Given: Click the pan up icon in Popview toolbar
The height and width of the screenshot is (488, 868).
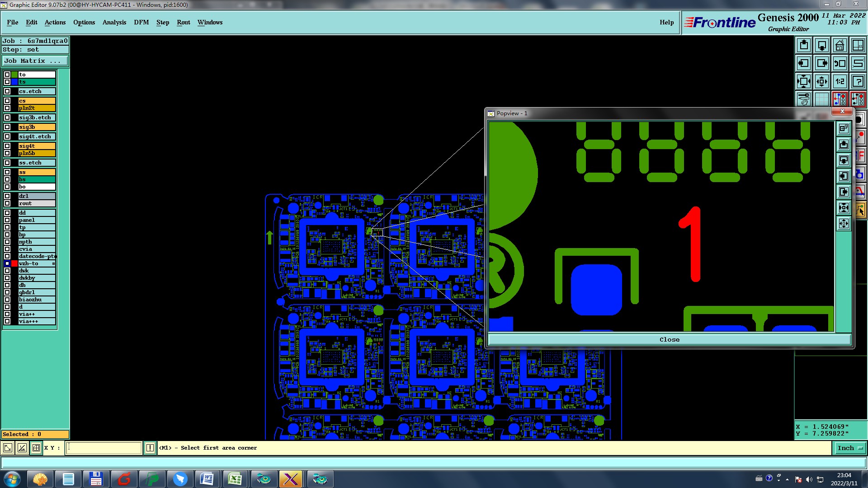Looking at the screenshot, I should coord(844,145).
